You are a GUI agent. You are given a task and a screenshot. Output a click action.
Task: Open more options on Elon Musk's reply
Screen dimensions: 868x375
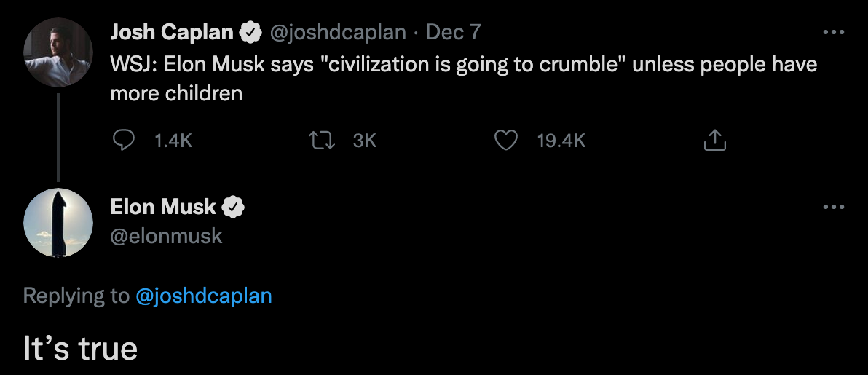[x=833, y=208]
